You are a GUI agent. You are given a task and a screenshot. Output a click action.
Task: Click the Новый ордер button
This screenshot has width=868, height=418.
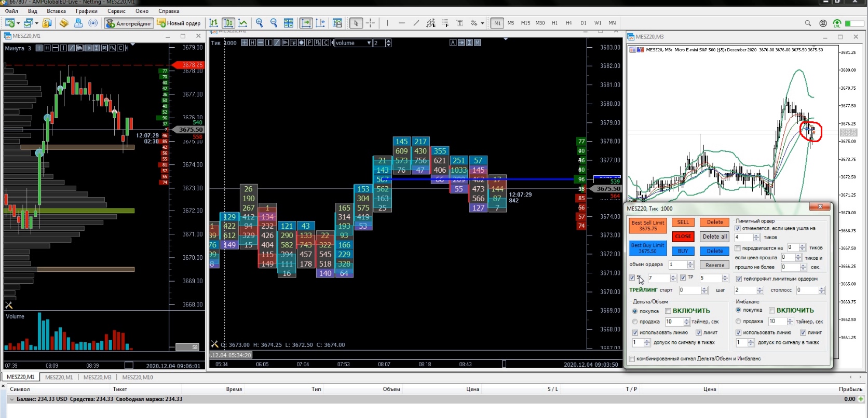point(179,23)
